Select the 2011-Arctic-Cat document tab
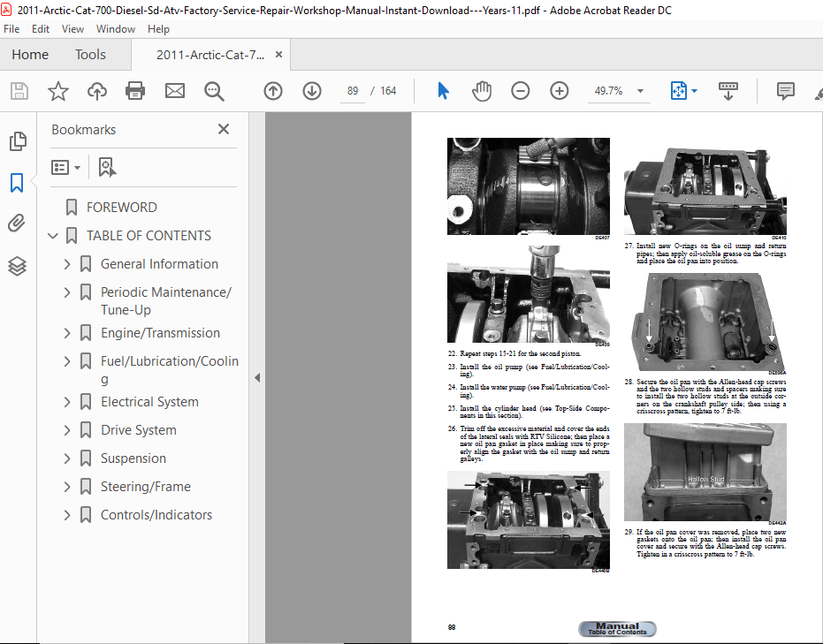 tap(210, 55)
